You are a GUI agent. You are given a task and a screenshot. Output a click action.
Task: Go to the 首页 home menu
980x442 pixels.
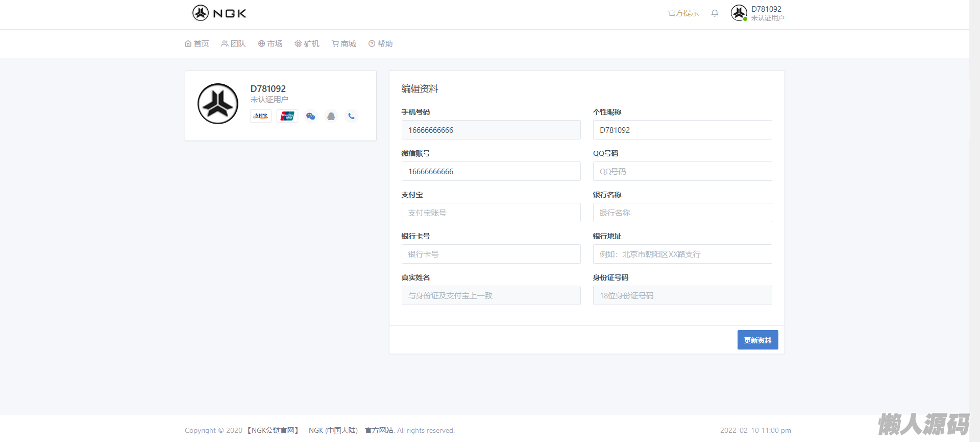click(x=197, y=44)
